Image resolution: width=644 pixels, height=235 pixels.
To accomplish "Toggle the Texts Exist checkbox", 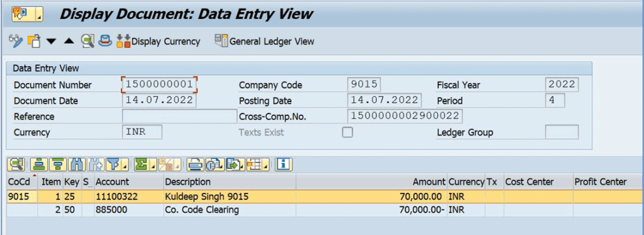I will [x=347, y=132].
